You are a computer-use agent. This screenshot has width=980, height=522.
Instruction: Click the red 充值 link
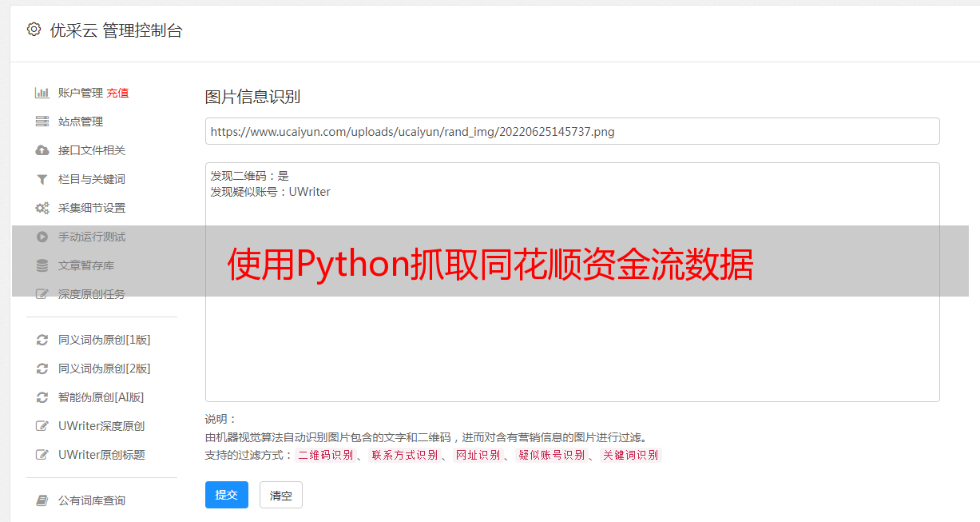tap(117, 93)
